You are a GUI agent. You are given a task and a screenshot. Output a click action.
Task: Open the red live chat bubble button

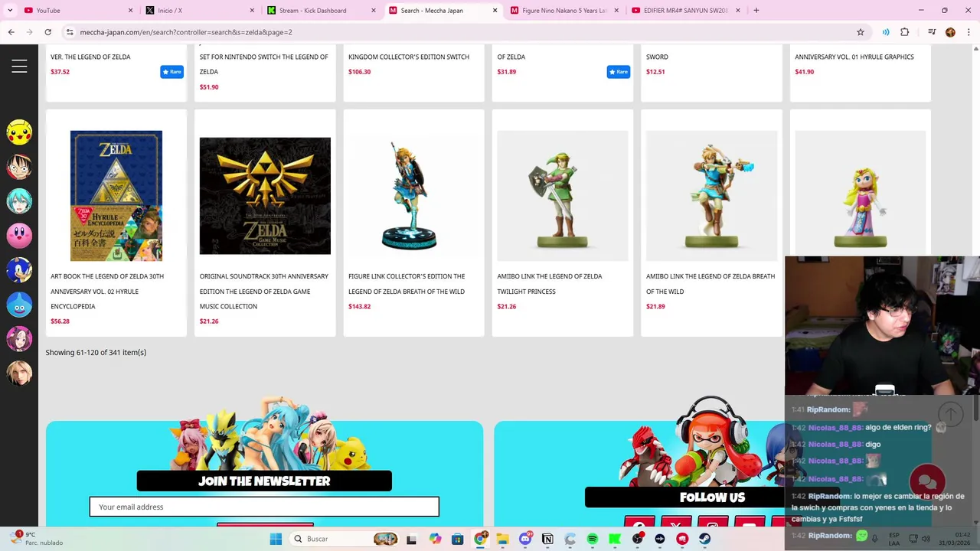point(927,481)
